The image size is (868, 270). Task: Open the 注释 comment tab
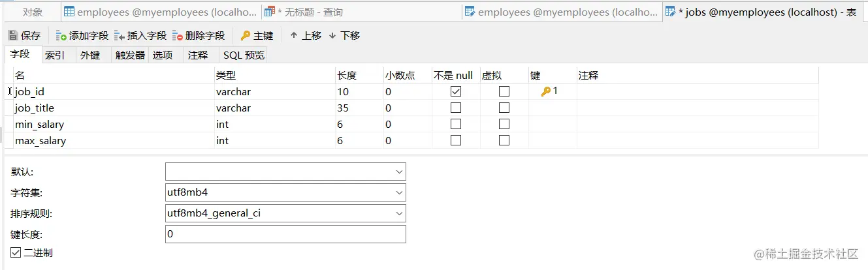[x=198, y=55]
